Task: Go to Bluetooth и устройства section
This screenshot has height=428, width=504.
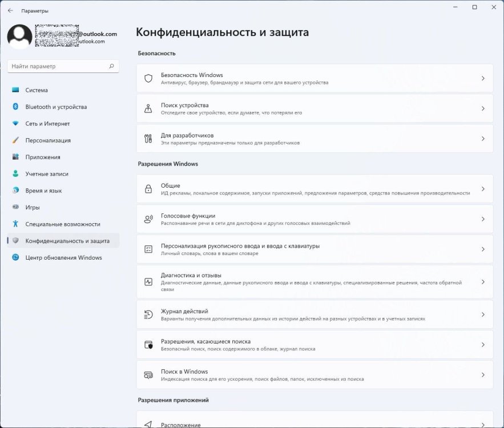Action: 56,107
